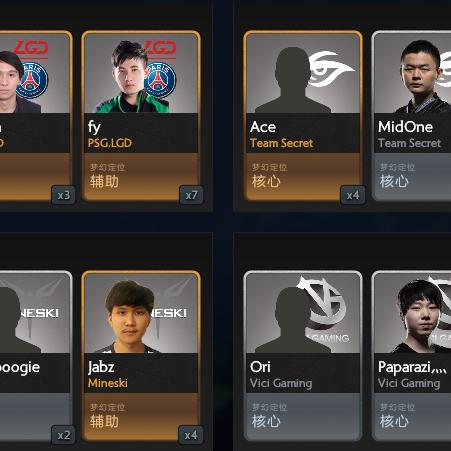Click the x4 badge on Ace's card
The width and height of the screenshot is (451, 451).
coord(353,195)
